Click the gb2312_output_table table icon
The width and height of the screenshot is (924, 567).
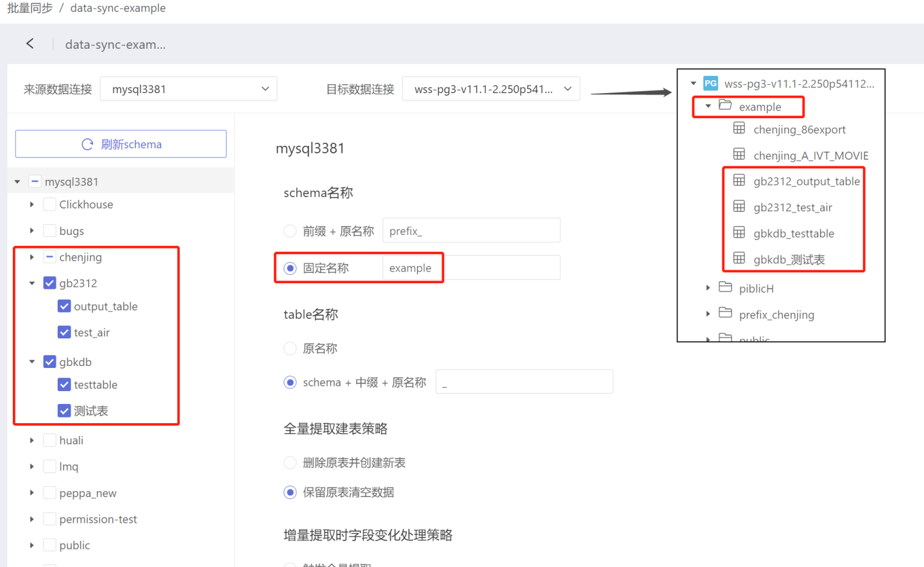click(739, 180)
